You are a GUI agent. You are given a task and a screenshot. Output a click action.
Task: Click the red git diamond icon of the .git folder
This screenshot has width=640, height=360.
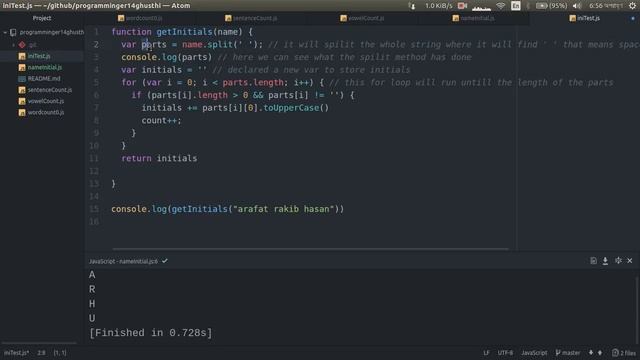tap(22, 45)
